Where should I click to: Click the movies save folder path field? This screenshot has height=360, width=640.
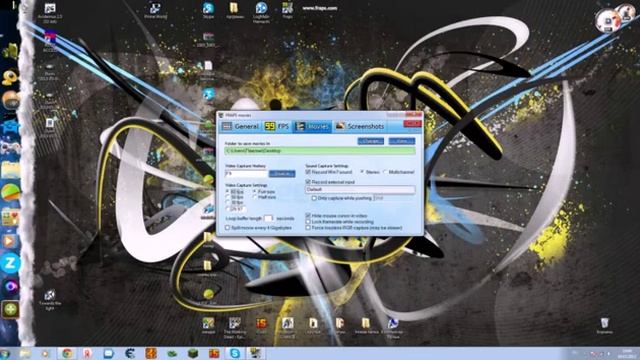point(320,151)
